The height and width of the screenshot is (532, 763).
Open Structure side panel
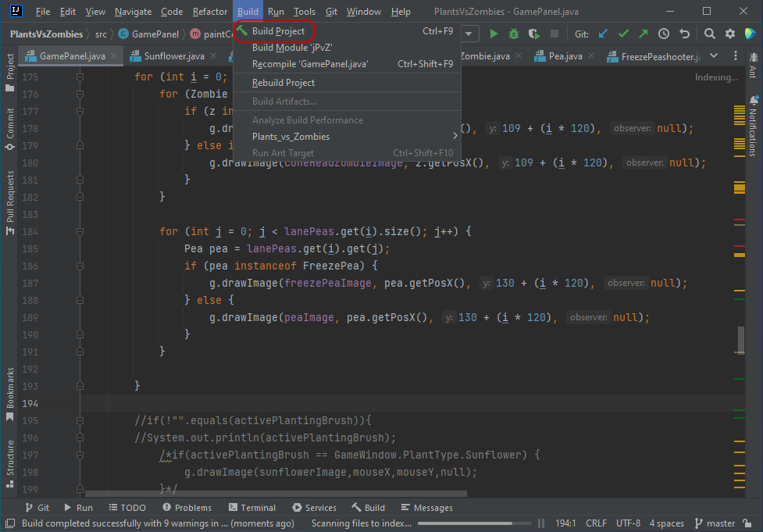point(9,463)
